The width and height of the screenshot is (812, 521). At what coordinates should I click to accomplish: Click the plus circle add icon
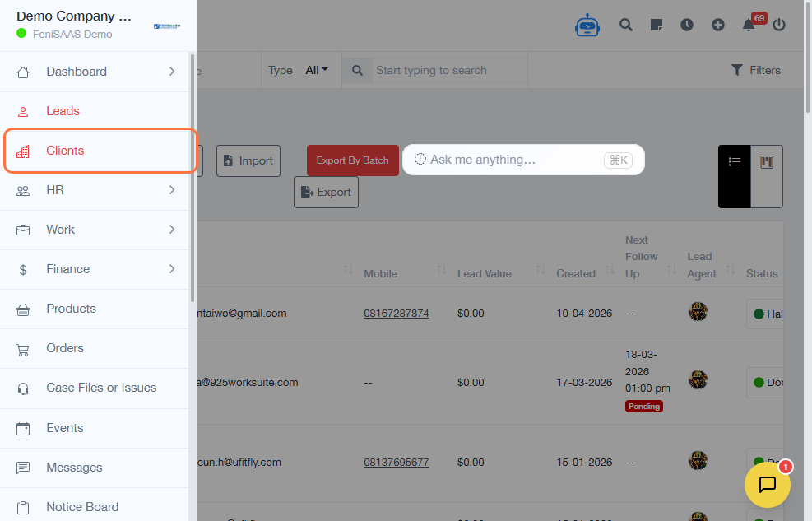point(718,25)
